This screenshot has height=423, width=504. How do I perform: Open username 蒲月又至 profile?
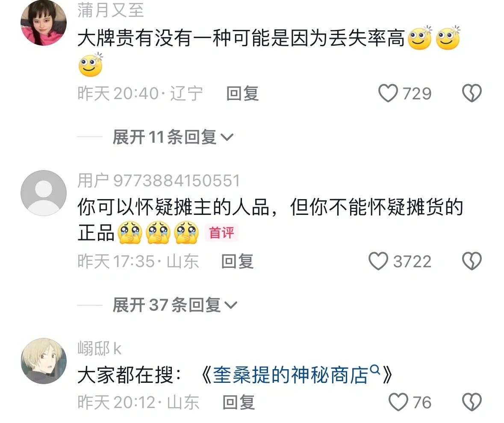(x=111, y=10)
